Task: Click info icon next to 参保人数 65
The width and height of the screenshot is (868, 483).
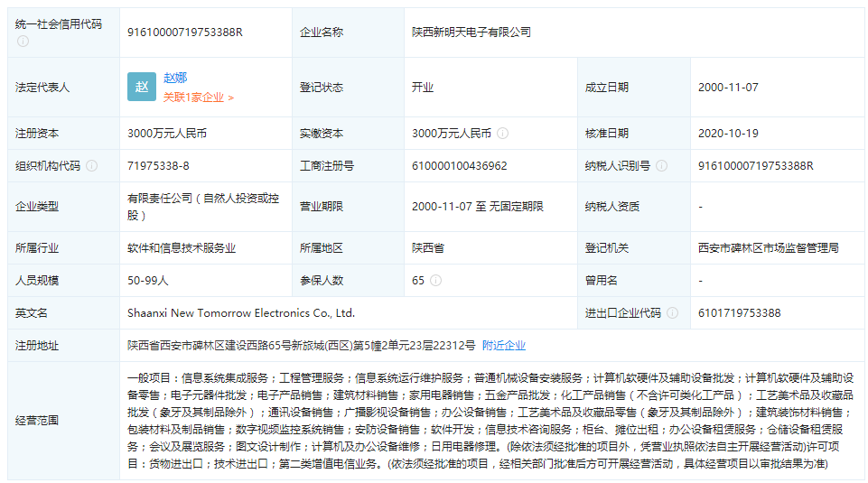Action: pyautogui.click(x=435, y=281)
